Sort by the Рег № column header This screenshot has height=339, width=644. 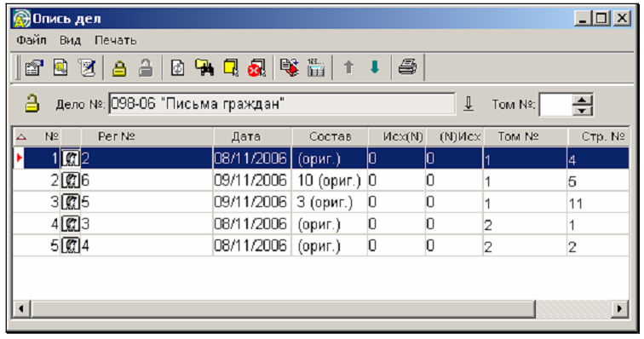tap(147, 136)
